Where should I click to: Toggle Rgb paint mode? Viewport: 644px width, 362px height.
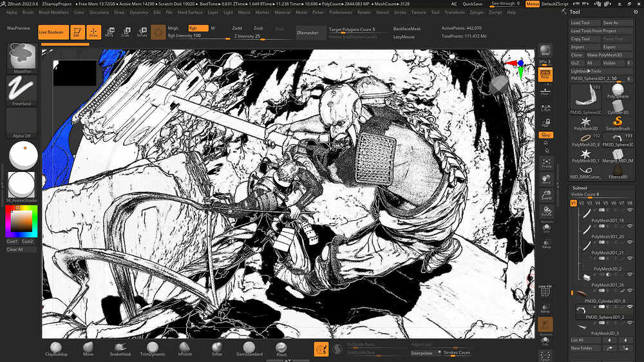198,28
